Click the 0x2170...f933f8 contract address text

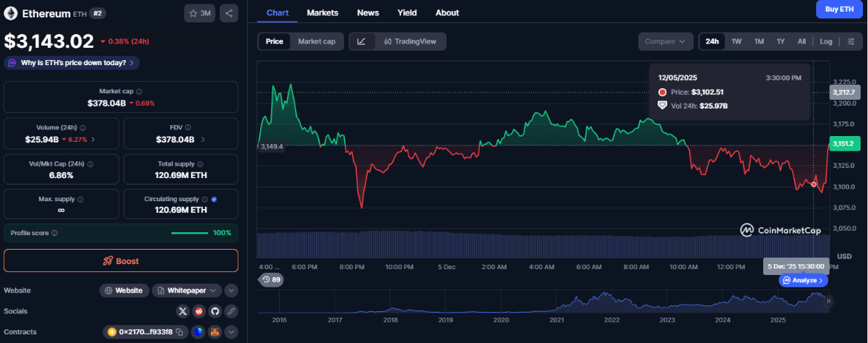tap(146, 332)
